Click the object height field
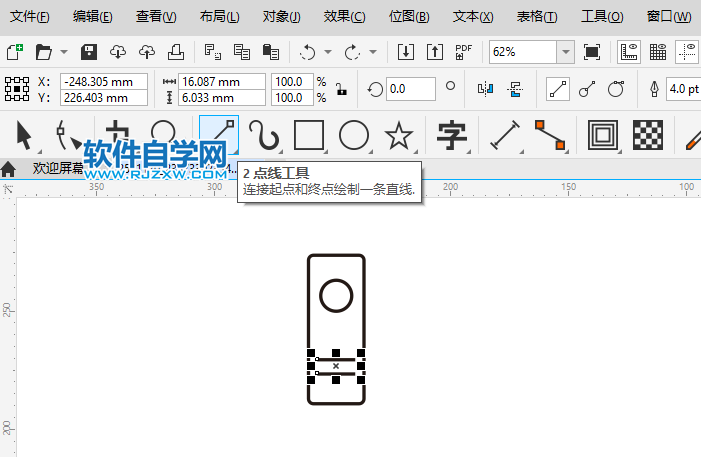 pos(222,97)
